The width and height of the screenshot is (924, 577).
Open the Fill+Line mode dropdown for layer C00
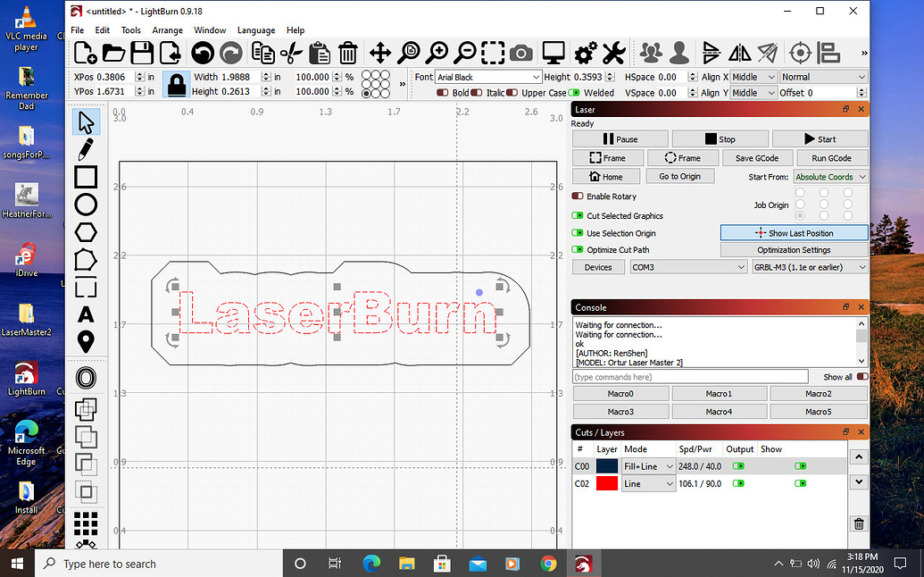click(x=648, y=465)
